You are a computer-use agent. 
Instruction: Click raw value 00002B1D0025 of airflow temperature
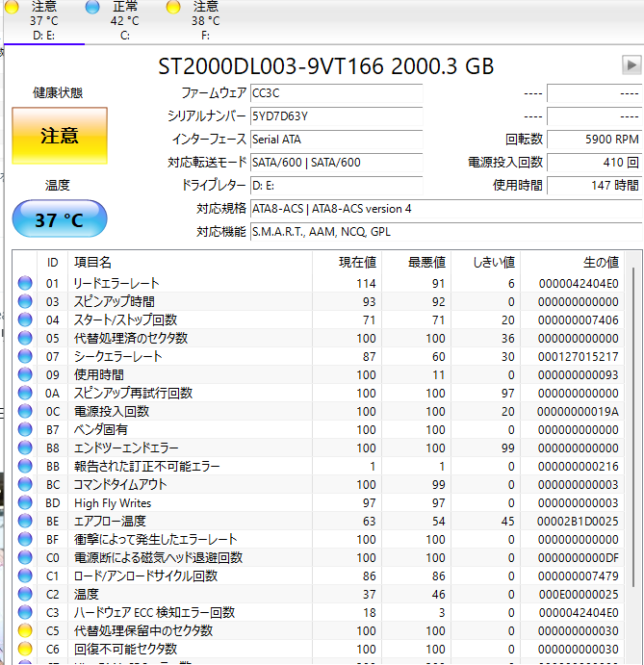pyautogui.click(x=578, y=522)
